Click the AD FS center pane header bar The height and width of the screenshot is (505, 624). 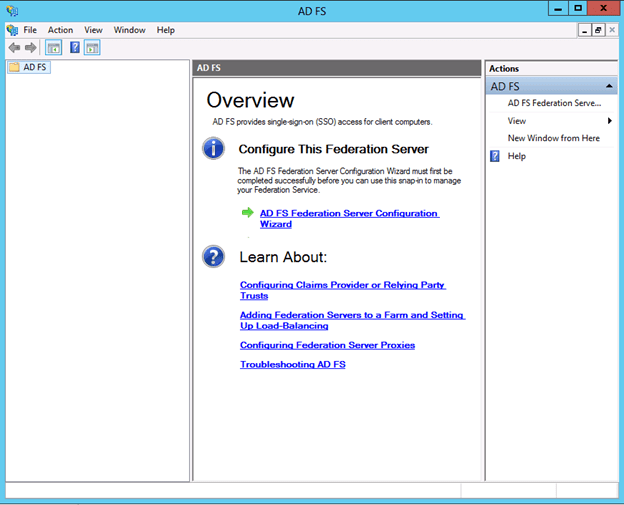[x=337, y=68]
